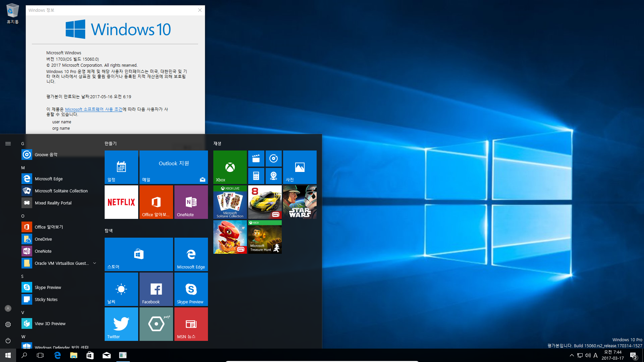Open Sticky Notes from app list
This screenshot has width=644, height=362.
pyautogui.click(x=60, y=299)
